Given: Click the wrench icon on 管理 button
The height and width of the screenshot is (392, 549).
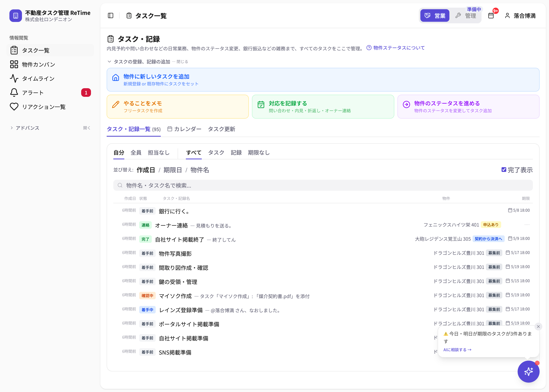Looking at the screenshot, I should (x=458, y=16).
